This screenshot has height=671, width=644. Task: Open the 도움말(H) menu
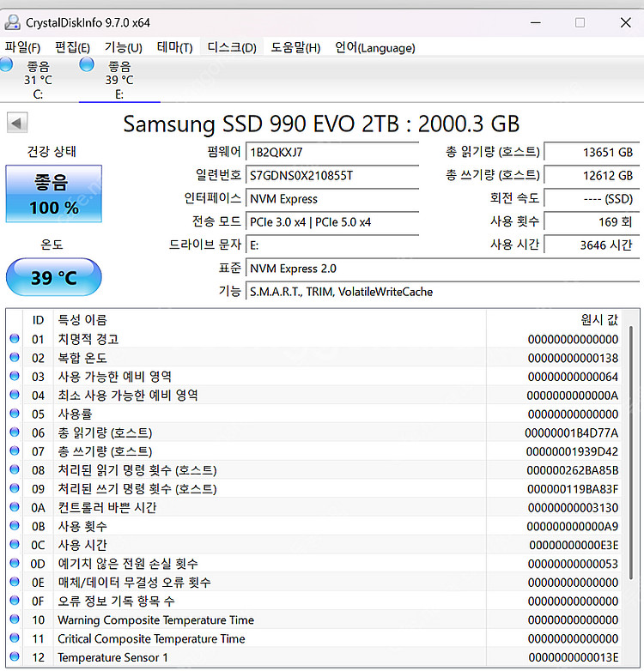pos(295,47)
